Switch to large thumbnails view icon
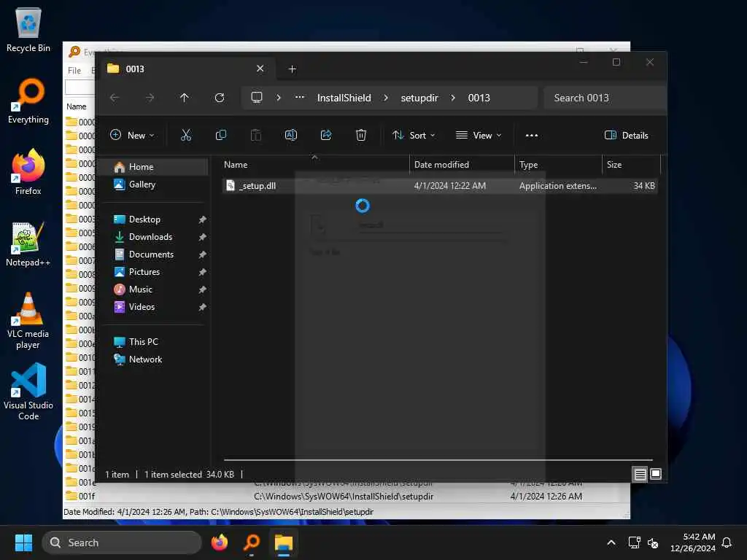This screenshot has height=560, width=747. 656,474
